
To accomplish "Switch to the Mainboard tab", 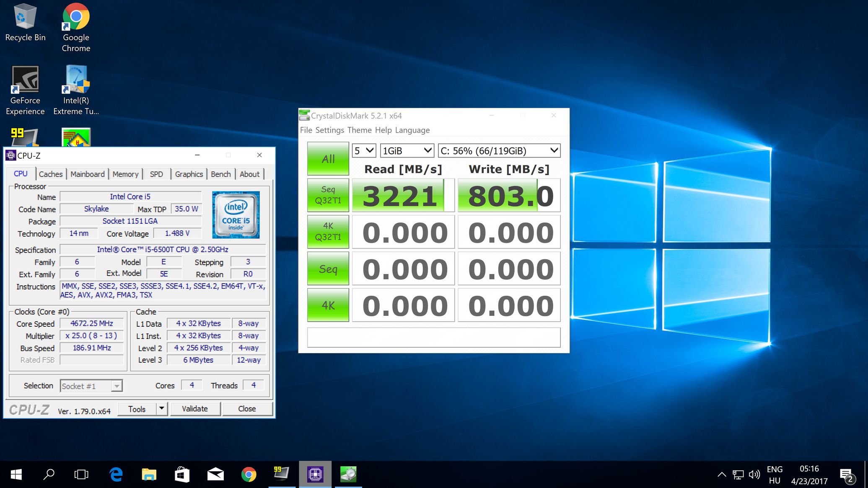I will [88, 174].
